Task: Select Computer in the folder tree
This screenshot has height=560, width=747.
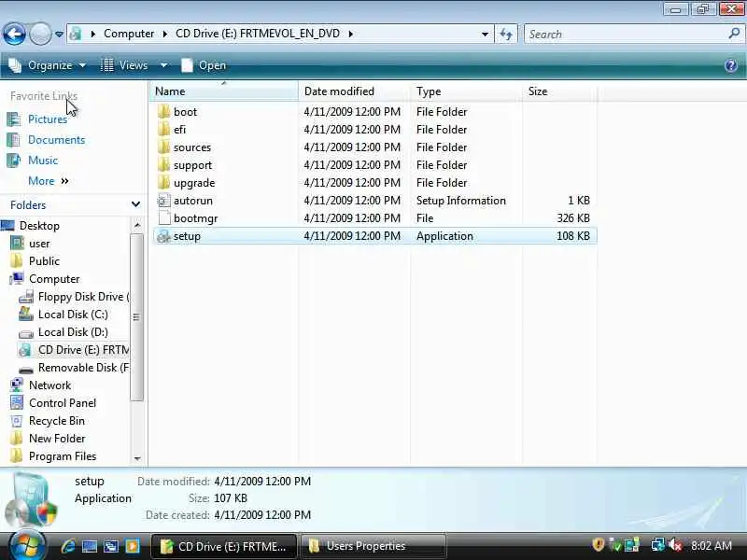Action: point(54,279)
